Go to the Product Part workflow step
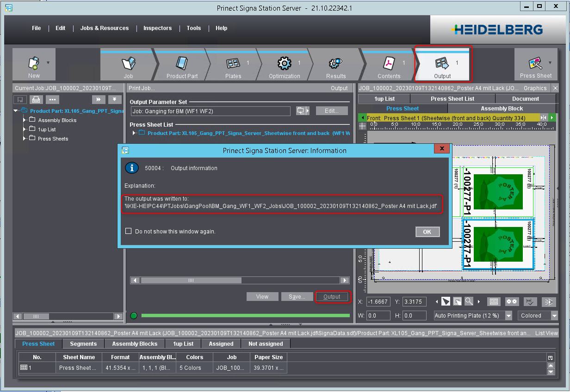The width and height of the screenshot is (570, 392). pyautogui.click(x=182, y=64)
